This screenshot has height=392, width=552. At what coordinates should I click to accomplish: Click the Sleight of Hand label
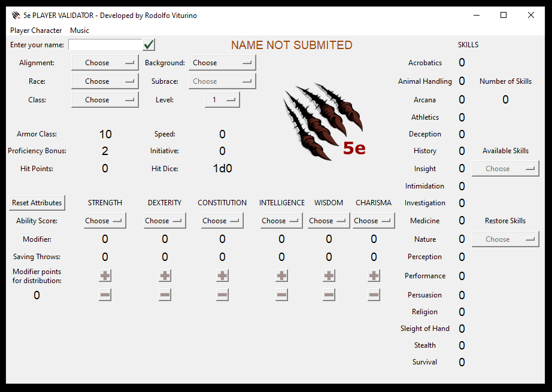[x=425, y=329]
